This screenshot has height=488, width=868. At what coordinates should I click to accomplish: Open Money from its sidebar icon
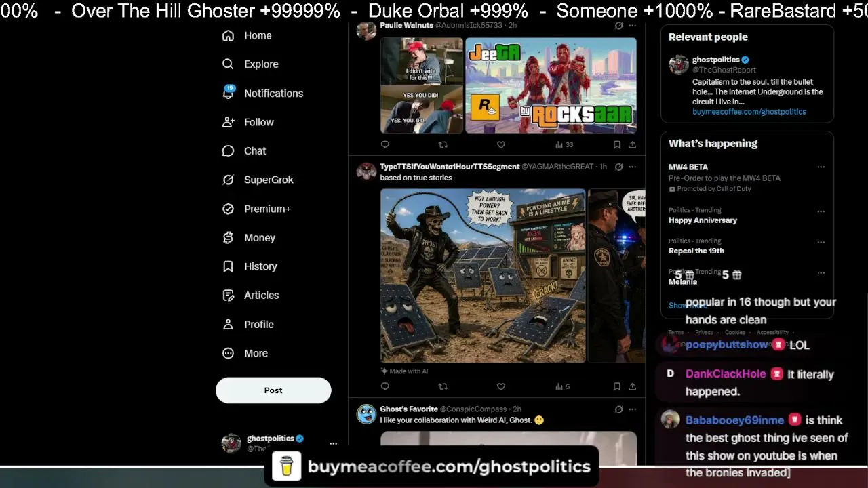(229, 237)
